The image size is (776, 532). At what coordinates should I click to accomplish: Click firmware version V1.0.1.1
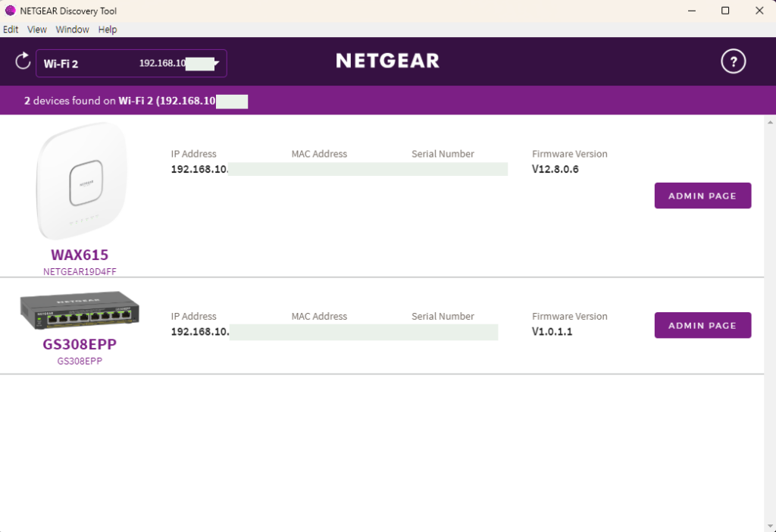[552, 332]
